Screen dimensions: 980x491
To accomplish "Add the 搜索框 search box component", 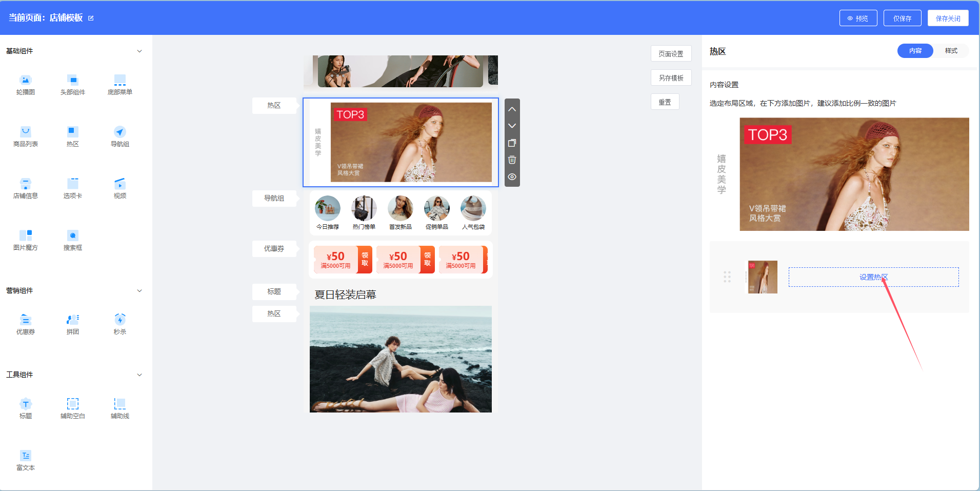I will tap(72, 240).
